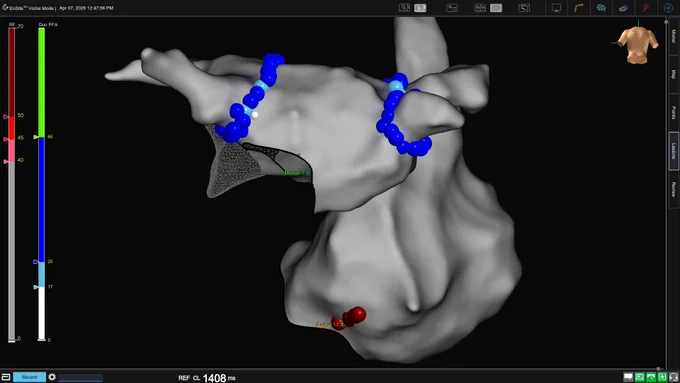Image resolution: width=680 pixels, height=383 pixels.
Task: Open settings gear next to Record
Action: [x=52, y=377]
